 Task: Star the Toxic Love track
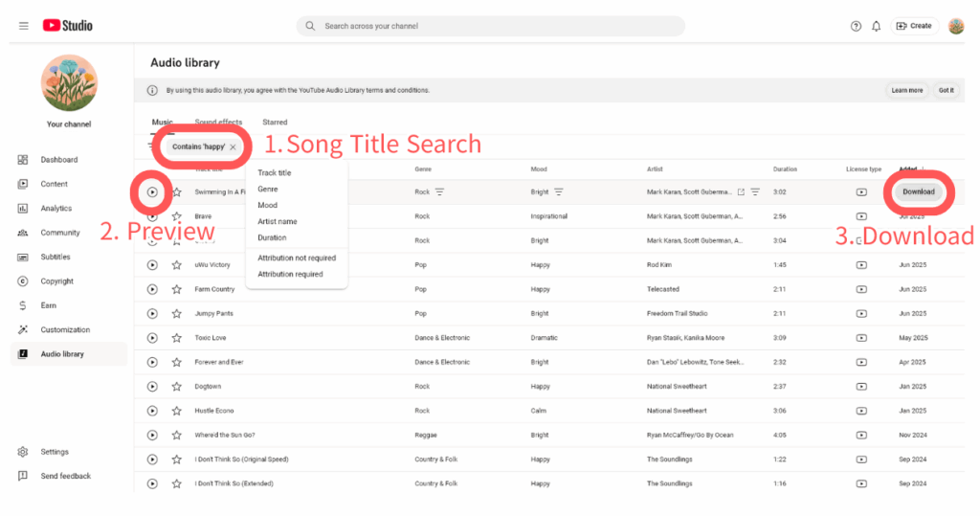click(177, 338)
